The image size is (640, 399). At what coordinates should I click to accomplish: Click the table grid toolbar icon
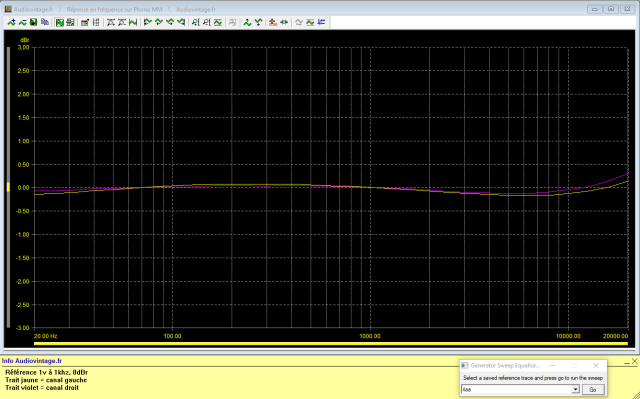[x=96, y=22]
